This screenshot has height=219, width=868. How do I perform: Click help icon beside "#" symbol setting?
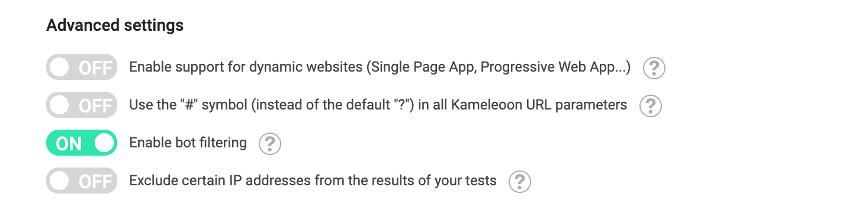click(x=651, y=106)
